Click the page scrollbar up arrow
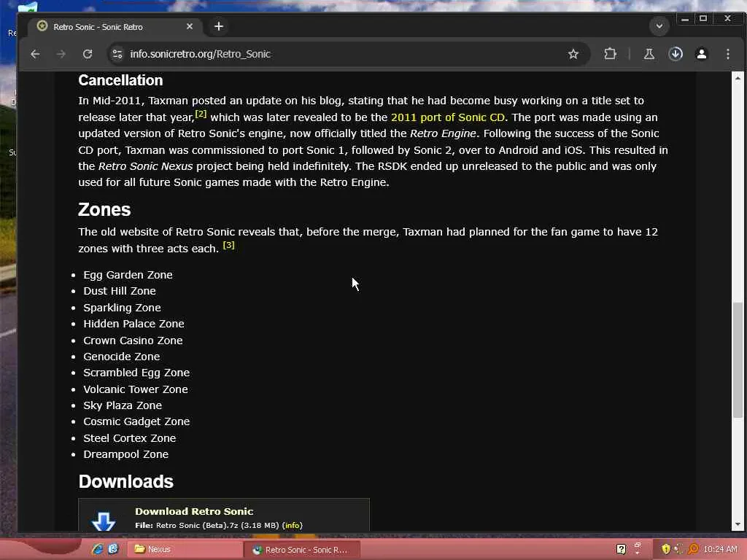 (x=738, y=78)
